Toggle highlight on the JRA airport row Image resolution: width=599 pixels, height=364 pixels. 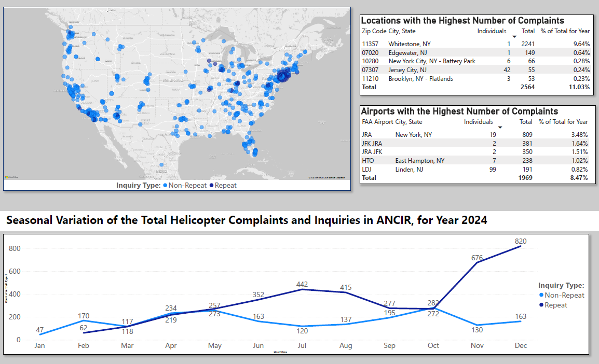point(410,134)
